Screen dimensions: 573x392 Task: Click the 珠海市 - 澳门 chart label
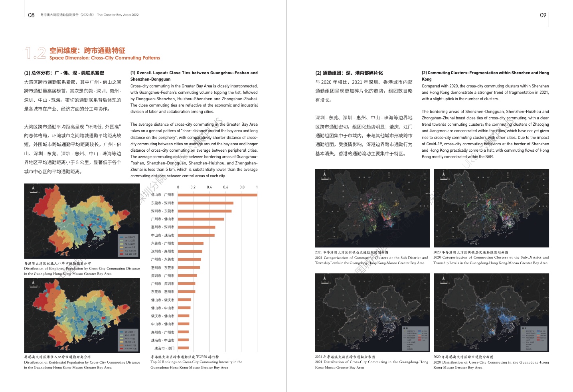pyautogui.click(x=164, y=348)
